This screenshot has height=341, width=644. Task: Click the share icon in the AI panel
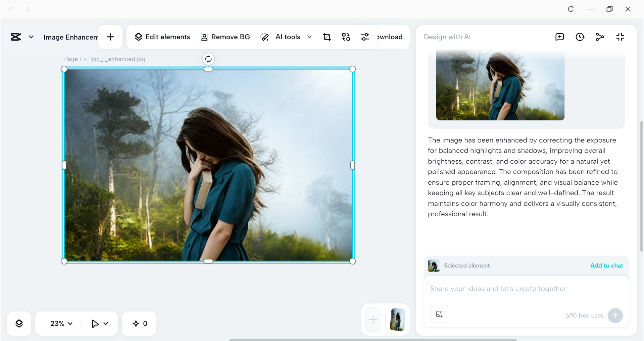[x=600, y=37]
